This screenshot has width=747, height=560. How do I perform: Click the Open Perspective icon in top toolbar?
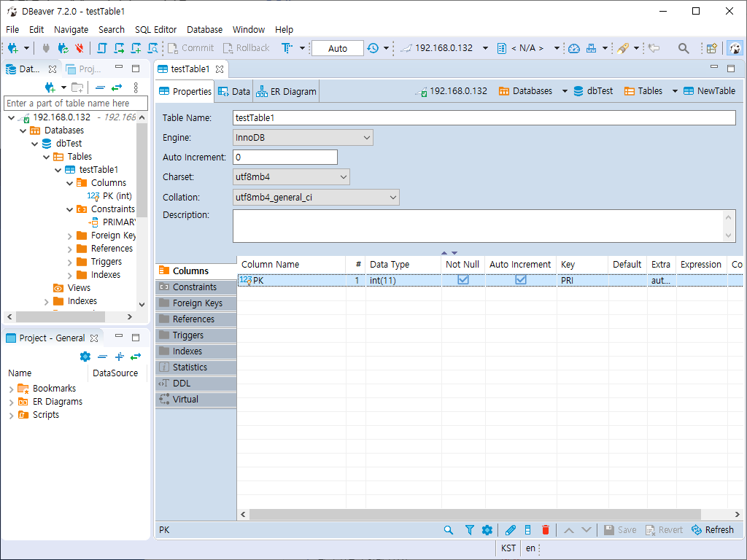pos(712,48)
